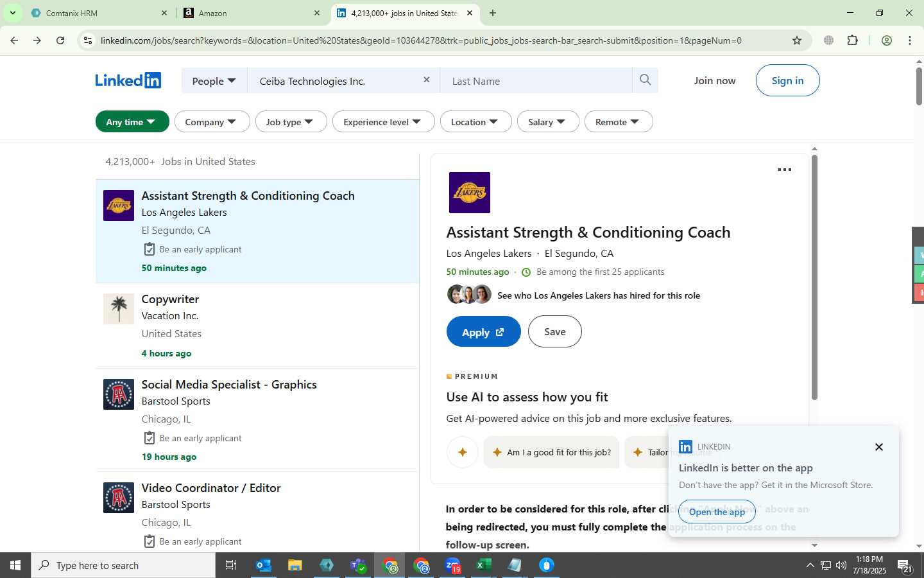Click the Barstool Sports logo for Social Media Specialist

pyautogui.click(x=119, y=394)
